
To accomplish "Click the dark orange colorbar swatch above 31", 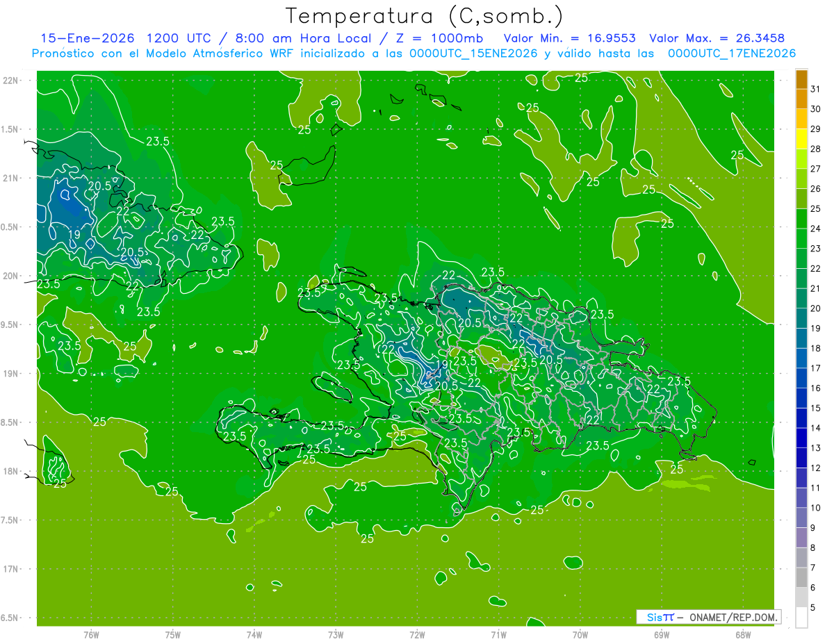I will point(801,79).
